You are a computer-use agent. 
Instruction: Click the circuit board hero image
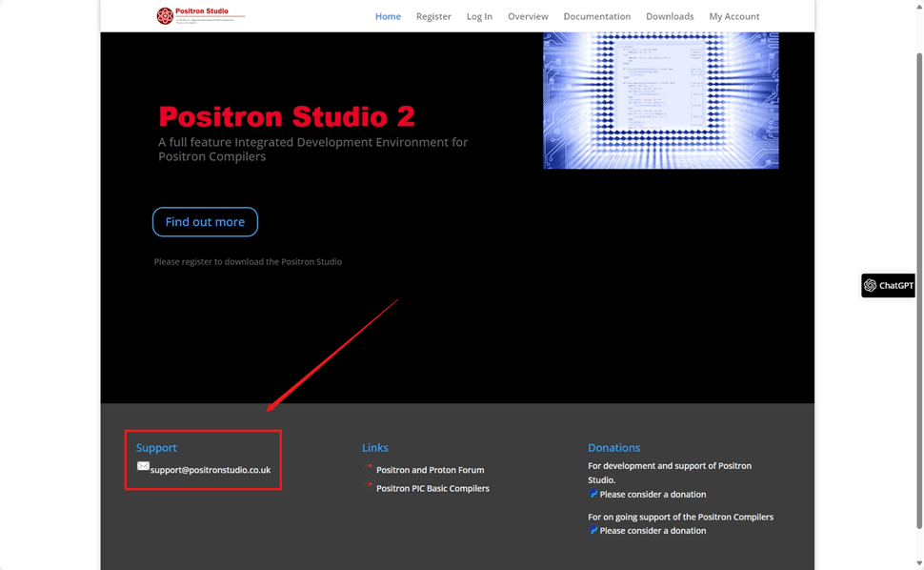coord(660,100)
